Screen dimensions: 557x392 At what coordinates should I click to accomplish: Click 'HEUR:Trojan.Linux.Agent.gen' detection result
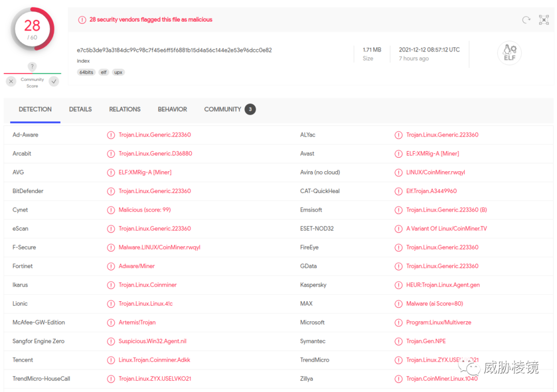(443, 285)
